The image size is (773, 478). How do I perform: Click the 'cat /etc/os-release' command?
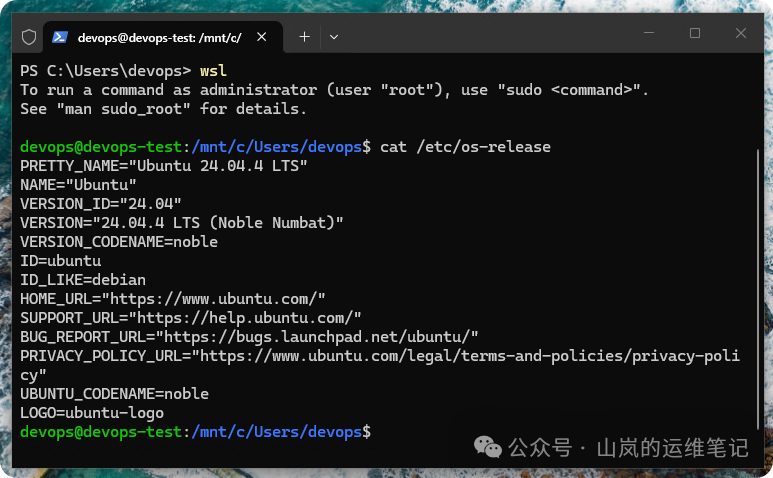click(465, 147)
